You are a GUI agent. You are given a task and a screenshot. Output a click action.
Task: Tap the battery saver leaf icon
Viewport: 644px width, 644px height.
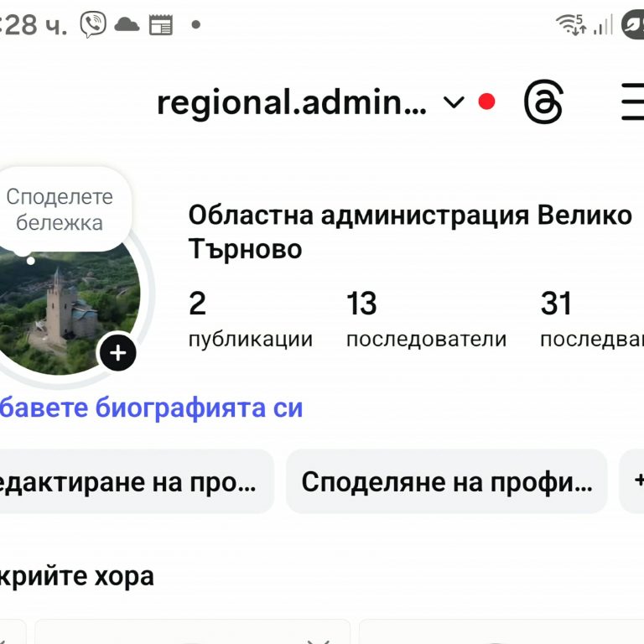[x=632, y=24]
